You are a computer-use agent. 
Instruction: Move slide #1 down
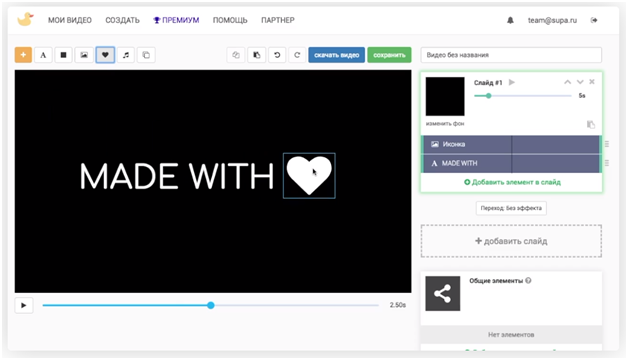tap(580, 82)
